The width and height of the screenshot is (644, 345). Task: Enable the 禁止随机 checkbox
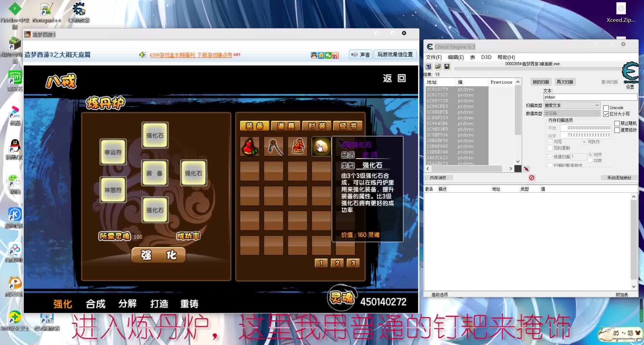click(617, 124)
